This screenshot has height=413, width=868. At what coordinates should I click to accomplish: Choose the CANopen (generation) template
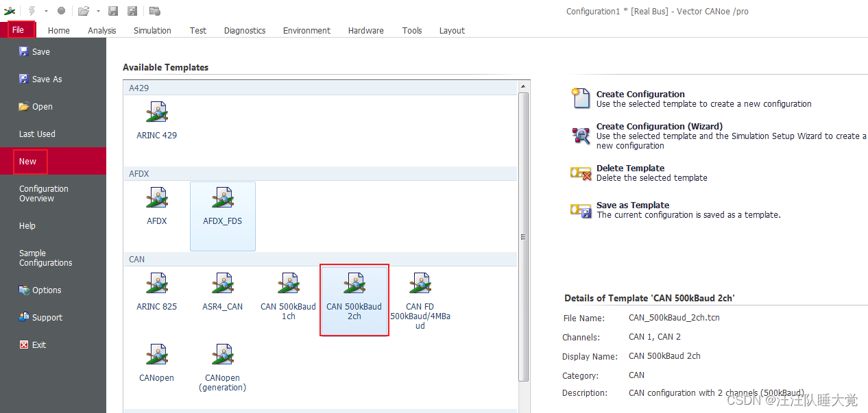coord(223,368)
